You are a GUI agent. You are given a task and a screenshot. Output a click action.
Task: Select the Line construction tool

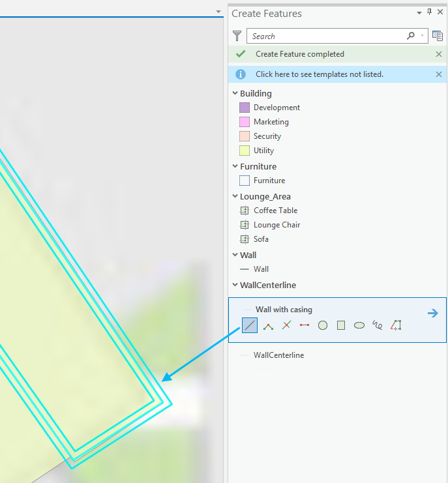pyautogui.click(x=250, y=325)
